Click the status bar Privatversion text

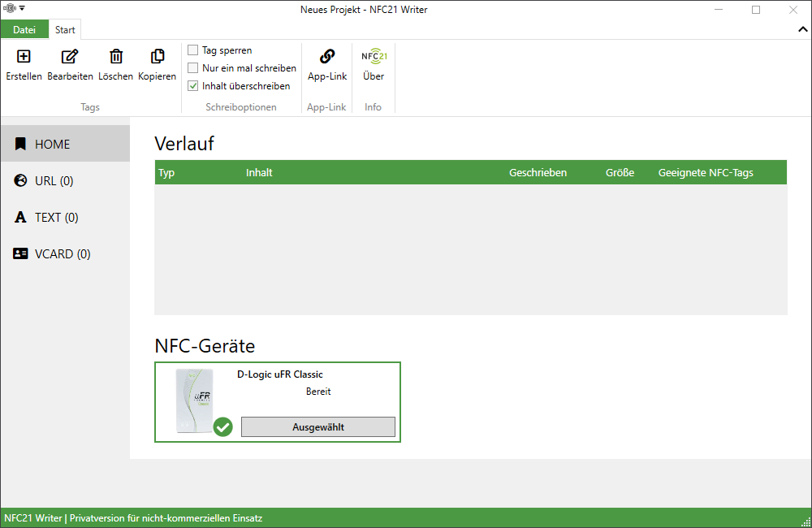point(166,517)
